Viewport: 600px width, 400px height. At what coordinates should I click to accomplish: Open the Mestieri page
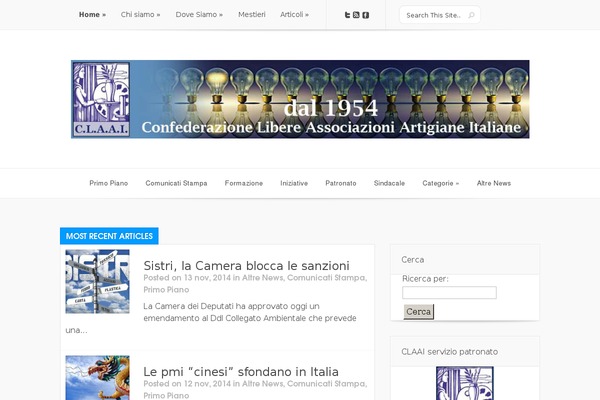252,15
